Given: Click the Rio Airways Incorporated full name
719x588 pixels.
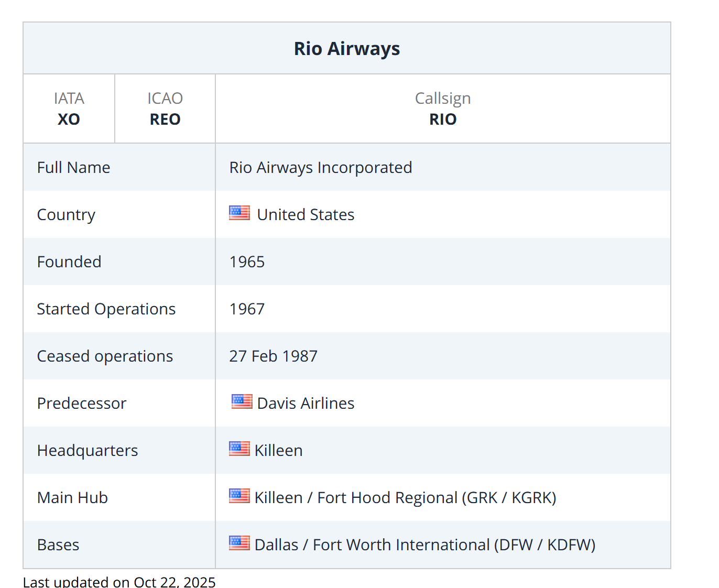Looking at the screenshot, I should pyautogui.click(x=321, y=167).
